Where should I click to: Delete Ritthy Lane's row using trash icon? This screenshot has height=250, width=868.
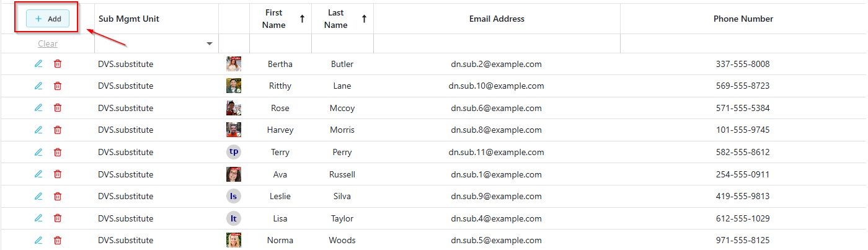[58, 86]
